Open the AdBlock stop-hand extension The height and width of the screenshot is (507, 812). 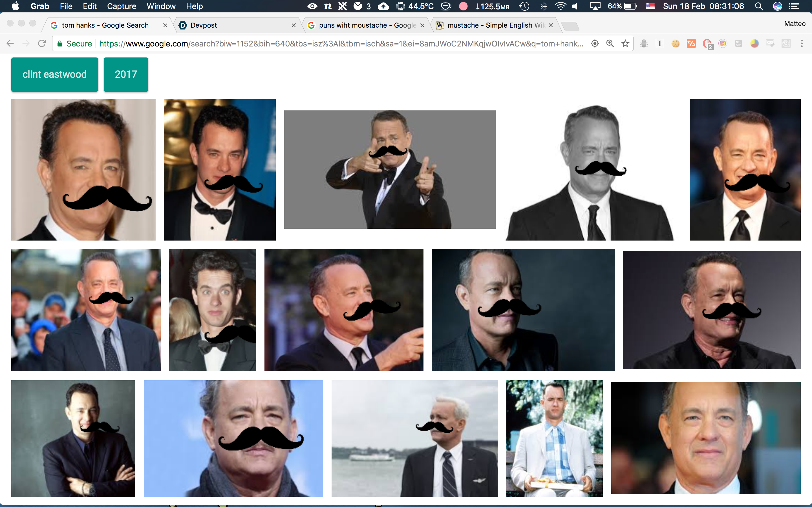pos(707,44)
